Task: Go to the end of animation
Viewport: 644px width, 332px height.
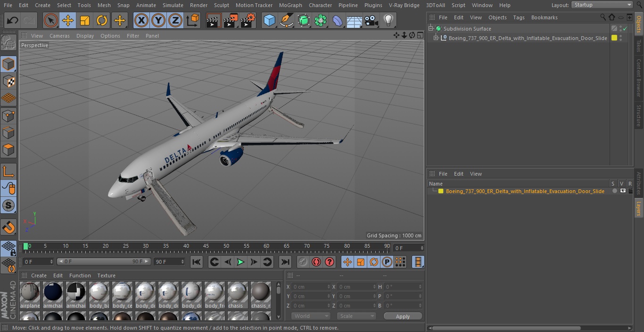Action: tap(285, 262)
